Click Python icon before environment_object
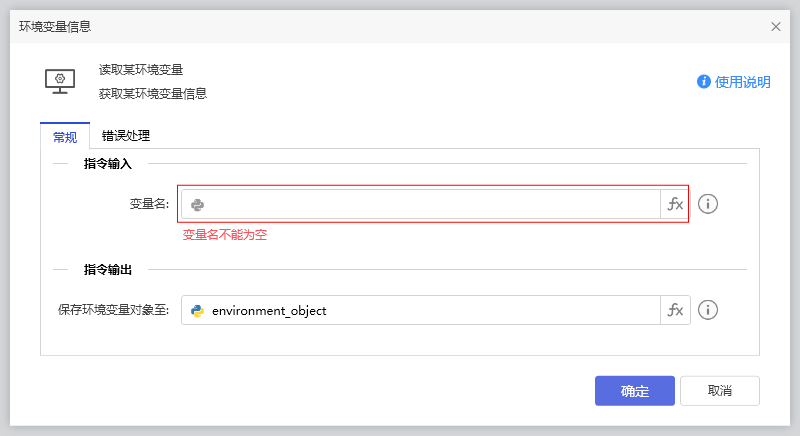 pos(197,310)
